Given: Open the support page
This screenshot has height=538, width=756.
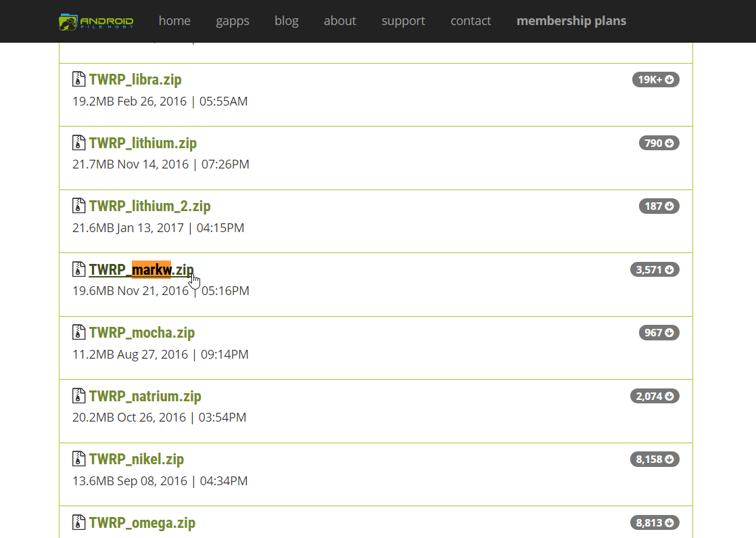Looking at the screenshot, I should pyautogui.click(x=403, y=21).
